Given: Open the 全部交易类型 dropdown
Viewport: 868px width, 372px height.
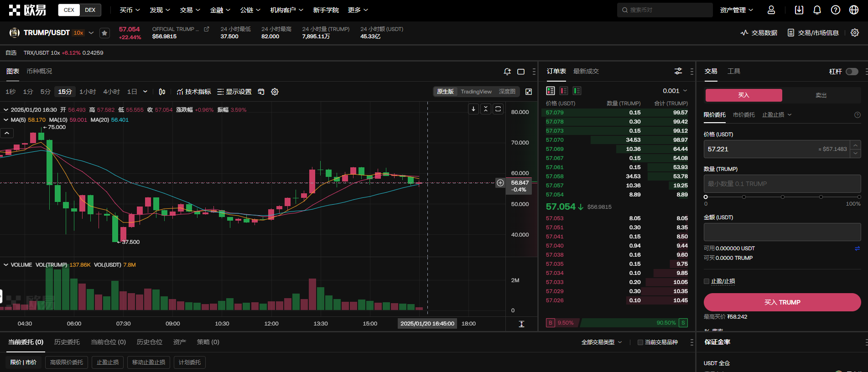Looking at the screenshot, I should point(602,342).
